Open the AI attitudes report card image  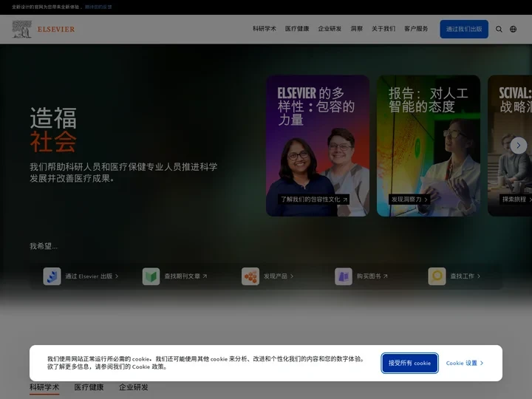tap(429, 146)
